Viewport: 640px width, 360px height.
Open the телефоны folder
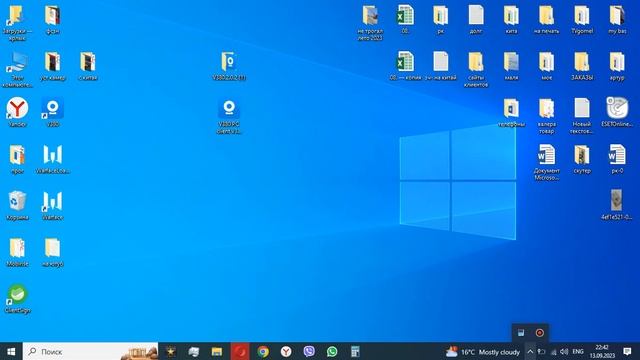(511, 108)
